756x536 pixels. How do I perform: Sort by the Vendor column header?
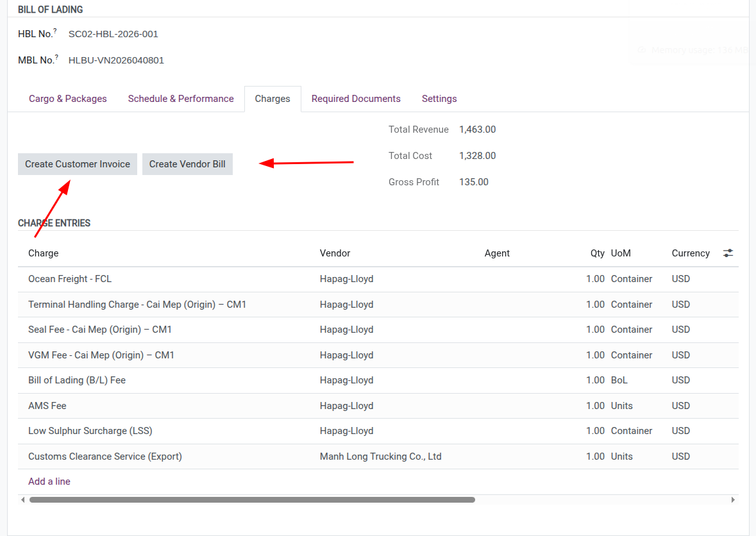(335, 253)
